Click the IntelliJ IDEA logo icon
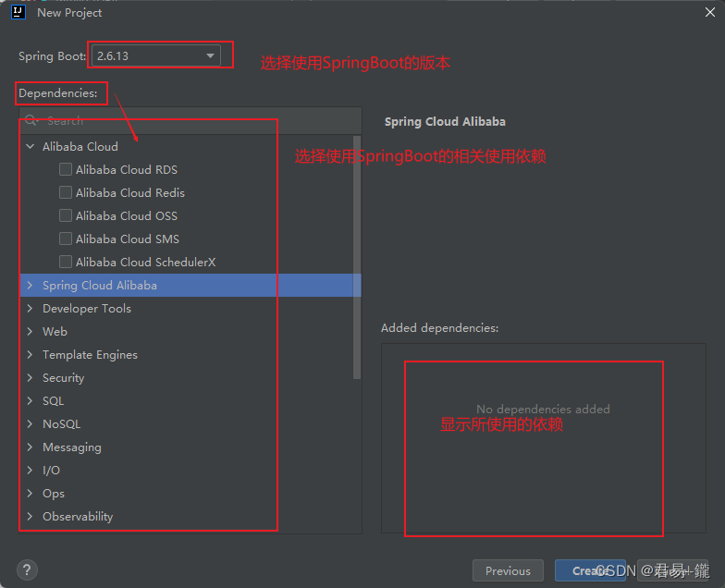Screen dimensions: 725x588 coord(18,12)
